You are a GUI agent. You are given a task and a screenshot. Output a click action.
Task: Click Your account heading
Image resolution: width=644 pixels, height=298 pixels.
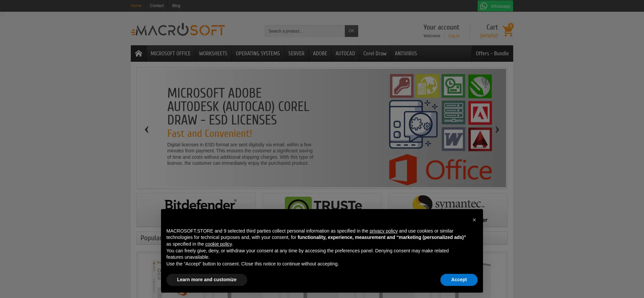(441, 27)
